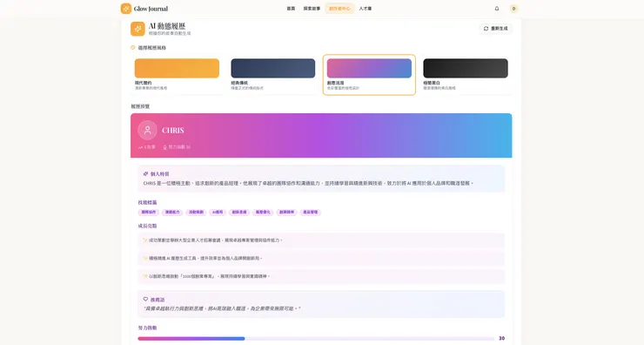Click the CHRIS personal trait description paragraph

308,184
